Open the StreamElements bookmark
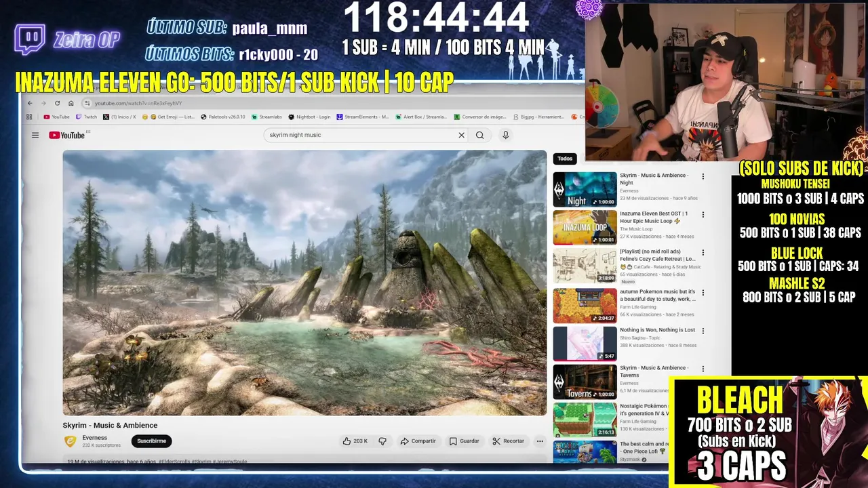This screenshot has width=868, height=488. 363,117
